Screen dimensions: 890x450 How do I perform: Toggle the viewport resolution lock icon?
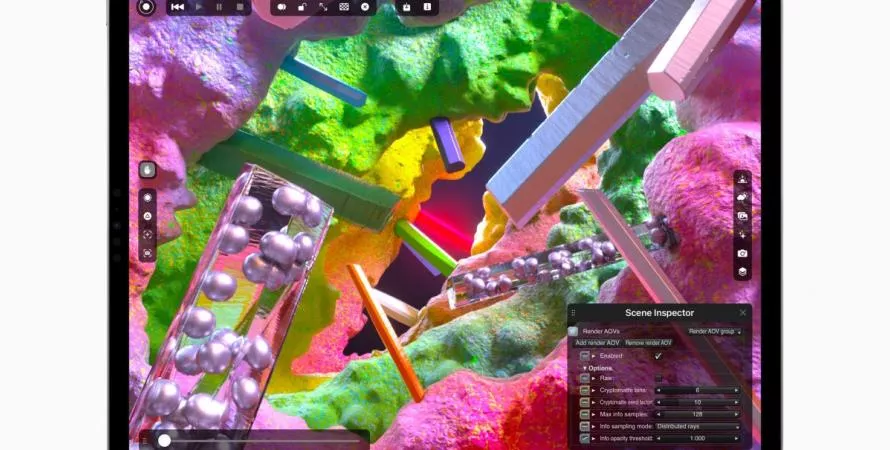pyautogui.click(x=303, y=7)
